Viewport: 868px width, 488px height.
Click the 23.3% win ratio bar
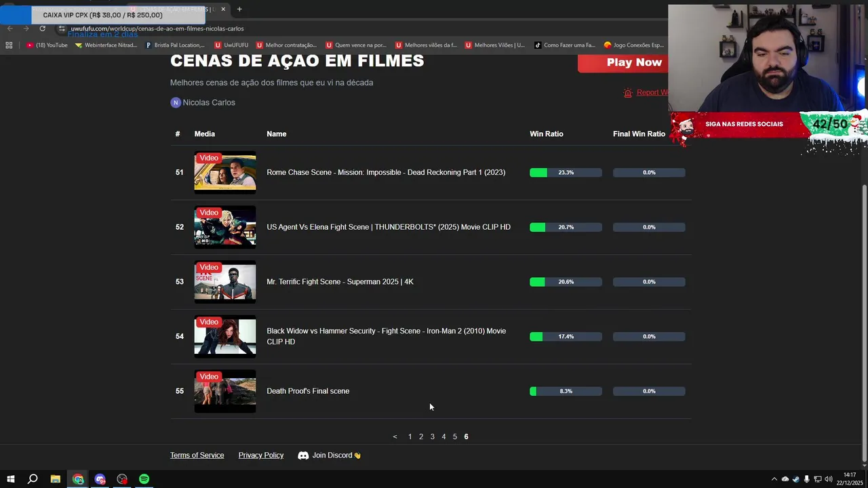pyautogui.click(x=566, y=173)
